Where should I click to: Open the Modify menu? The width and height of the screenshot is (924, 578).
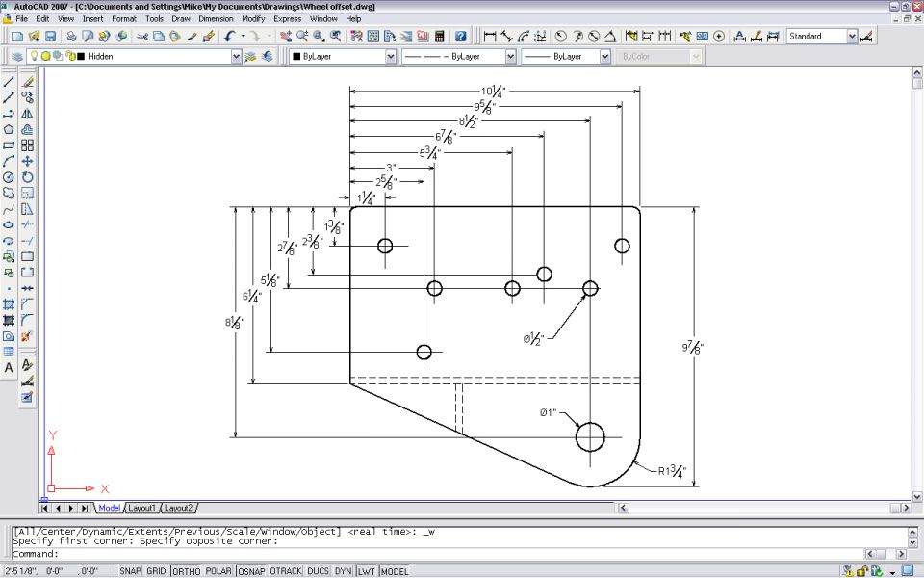point(253,19)
